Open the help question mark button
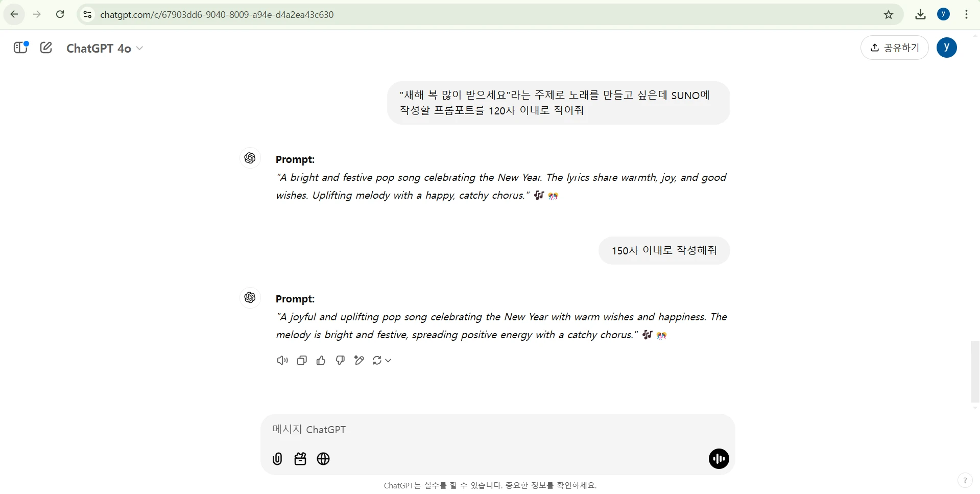 (965, 480)
